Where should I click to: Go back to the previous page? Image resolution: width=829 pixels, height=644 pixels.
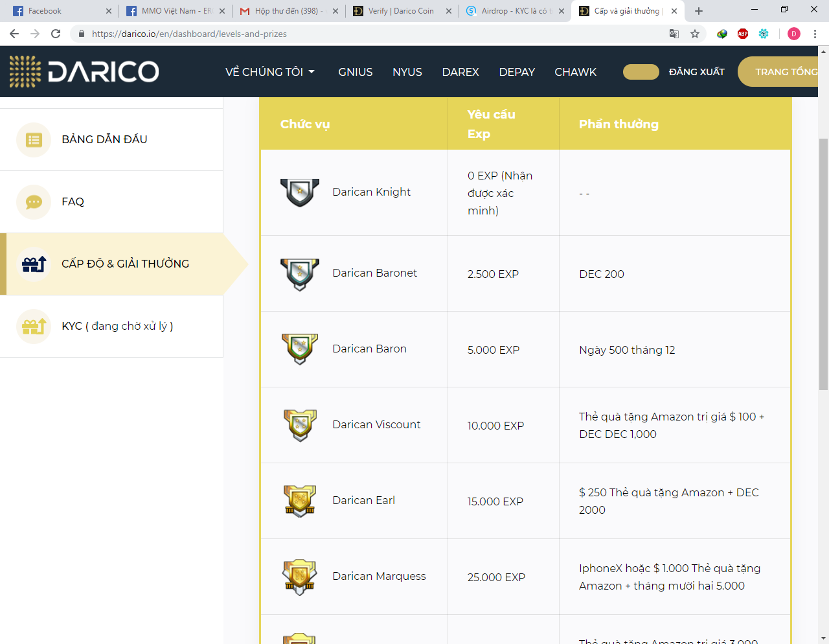pyautogui.click(x=14, y=34)
